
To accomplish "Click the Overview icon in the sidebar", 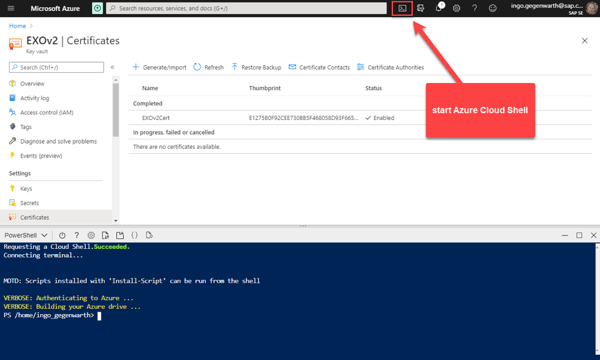I will 12,83.
